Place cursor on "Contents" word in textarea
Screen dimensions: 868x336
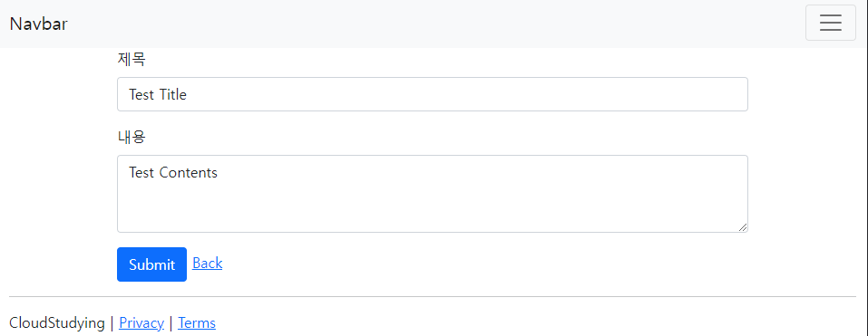pos(189,172)
